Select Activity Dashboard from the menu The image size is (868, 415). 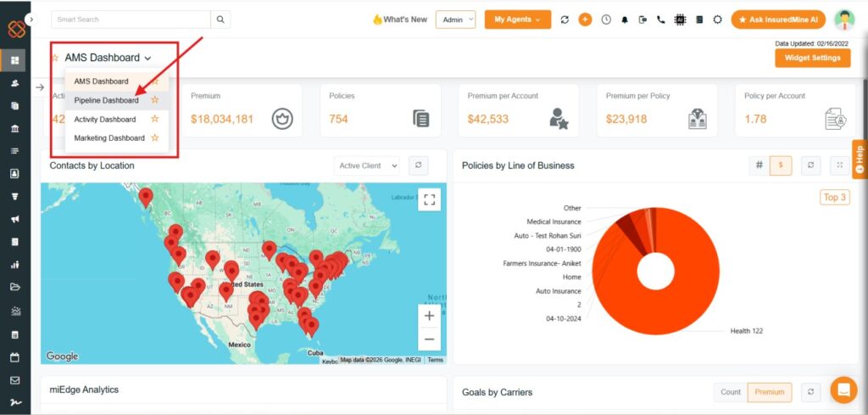(x=104, y=119)
